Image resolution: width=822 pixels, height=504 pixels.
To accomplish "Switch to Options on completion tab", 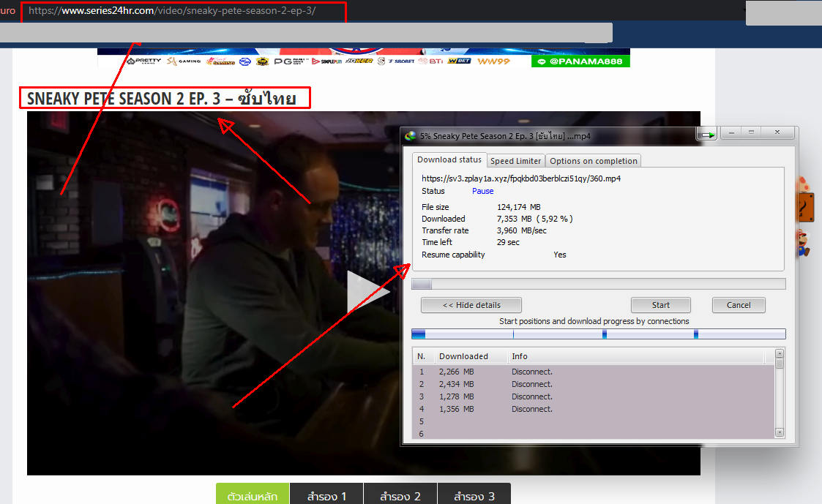I will point(594,161).
